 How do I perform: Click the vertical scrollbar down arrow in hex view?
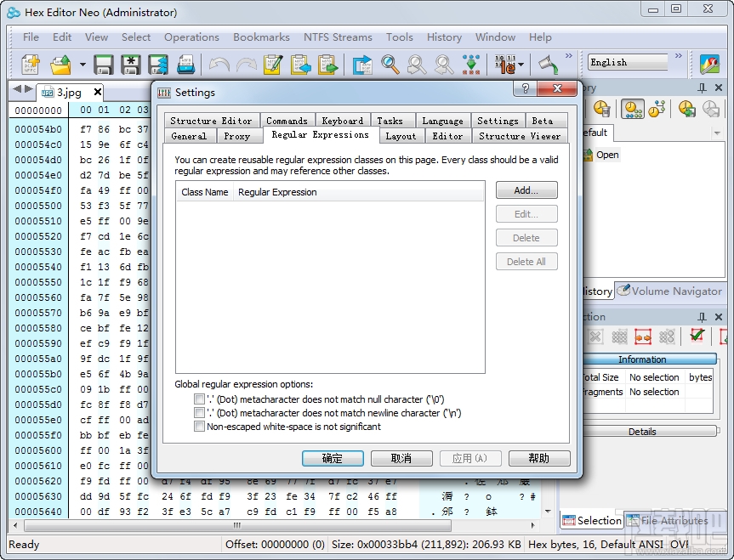548,512
